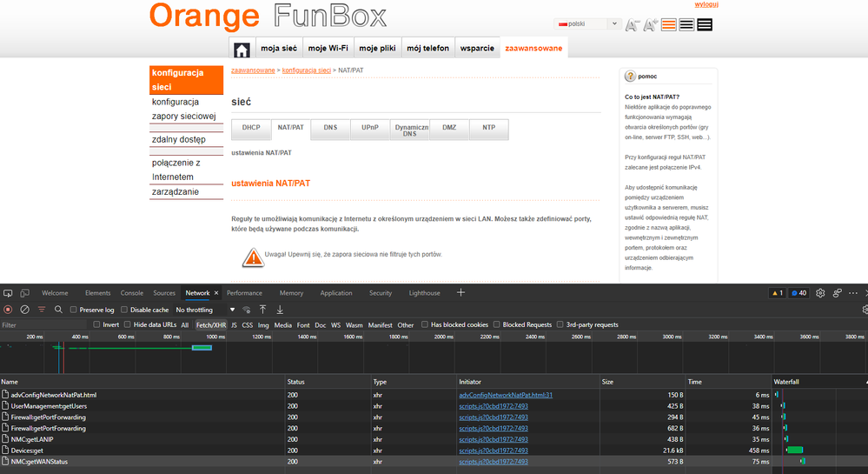This screenshot has height=474, width=868.
Task: Open the Console tab in DevTools
Action: [131, 293]
